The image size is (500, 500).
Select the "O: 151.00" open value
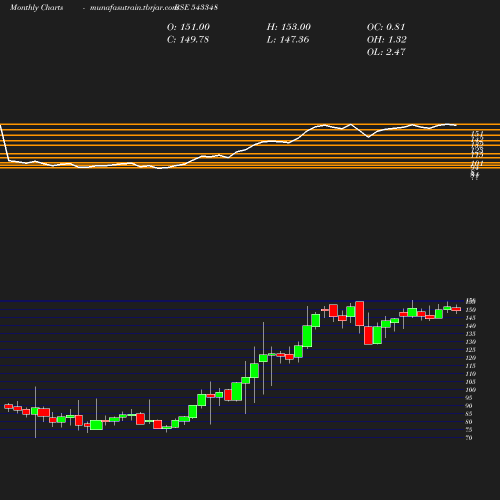point(188,27)
